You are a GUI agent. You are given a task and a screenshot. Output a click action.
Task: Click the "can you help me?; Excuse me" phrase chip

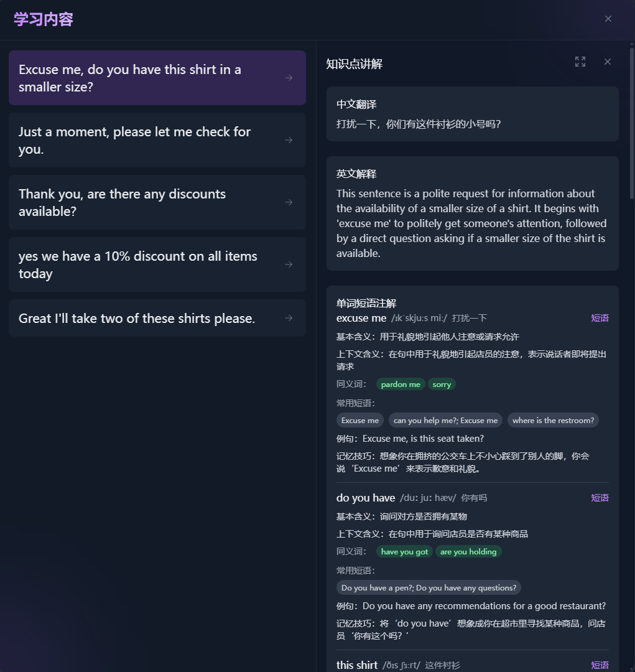point(445,420)
